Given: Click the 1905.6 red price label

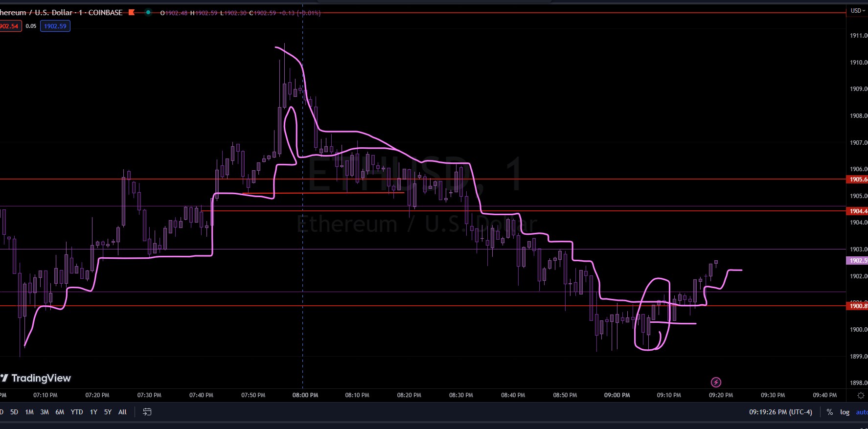Looking at the screenshot, I should click(857, 179).
